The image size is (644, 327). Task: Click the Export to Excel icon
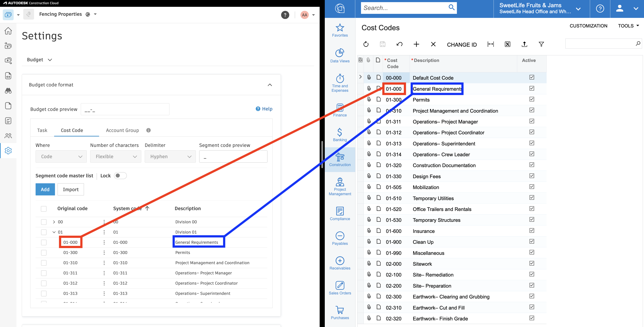click(507, 44)
